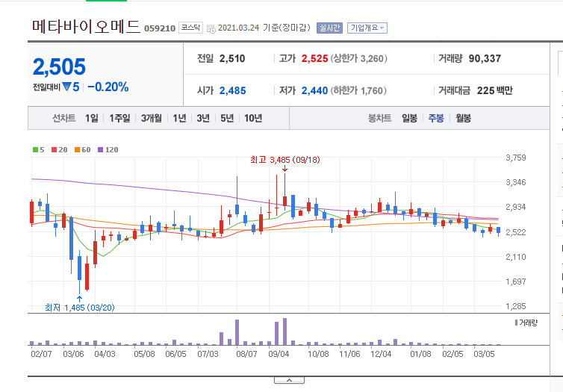Select the 3년 line chart period
The image size is (563, 392).
point(203,118)
